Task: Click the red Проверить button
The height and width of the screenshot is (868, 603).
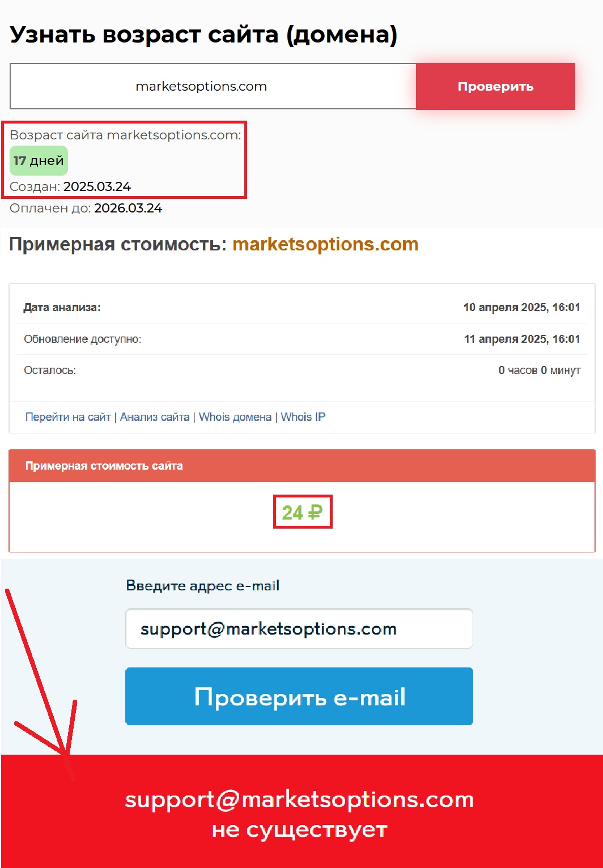Action: (495, 86)
